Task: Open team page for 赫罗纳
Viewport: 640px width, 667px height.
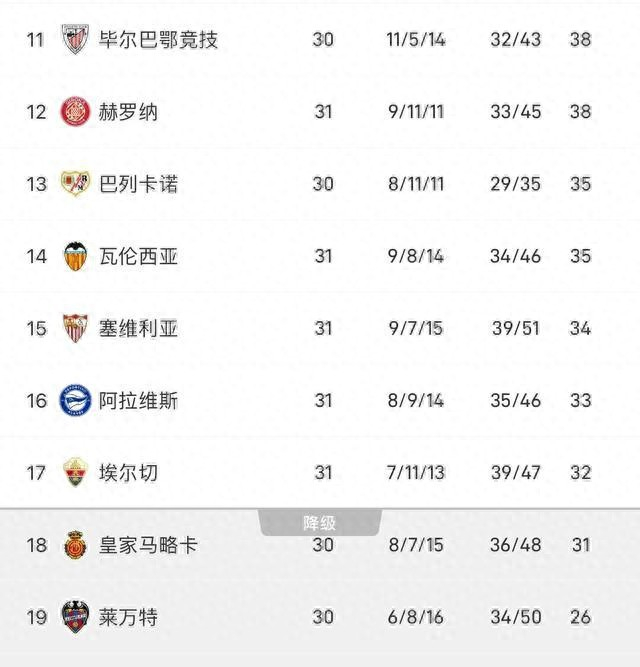Action: 128,112
